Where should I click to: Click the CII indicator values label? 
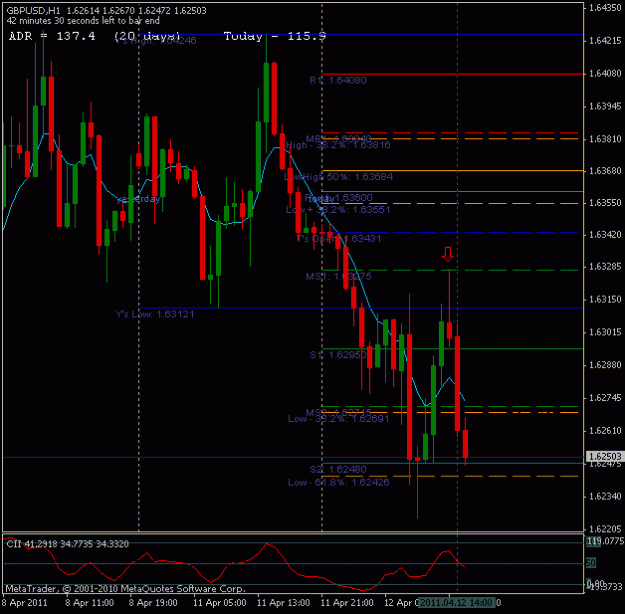click(67, 544)
